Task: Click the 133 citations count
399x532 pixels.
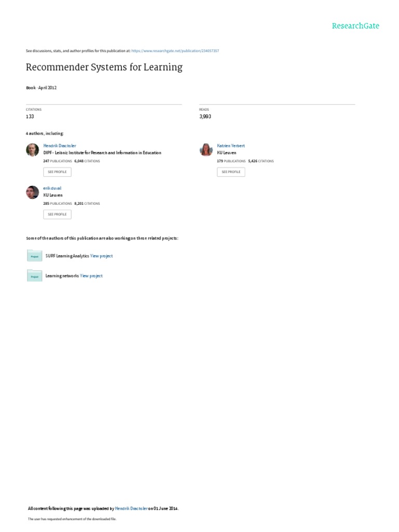Action: (x=30, y=116)
